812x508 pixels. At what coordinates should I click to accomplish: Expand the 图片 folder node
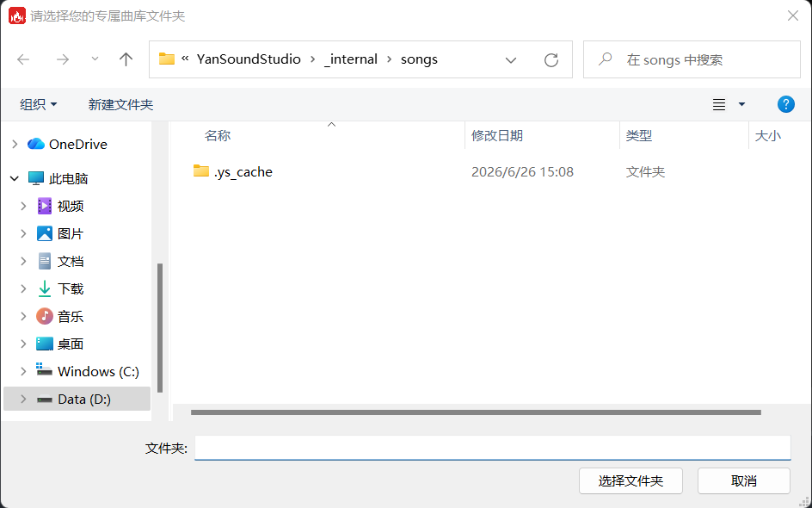(23, 234)
